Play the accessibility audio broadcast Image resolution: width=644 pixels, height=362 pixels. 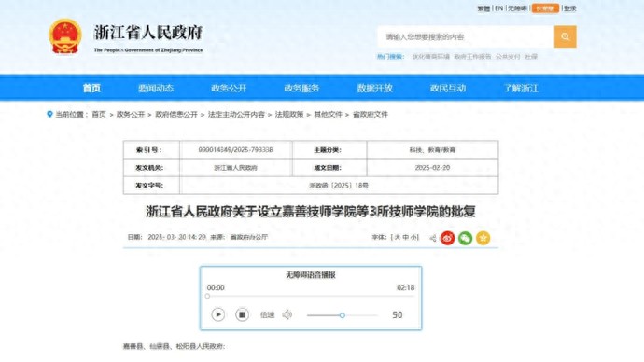218,314
